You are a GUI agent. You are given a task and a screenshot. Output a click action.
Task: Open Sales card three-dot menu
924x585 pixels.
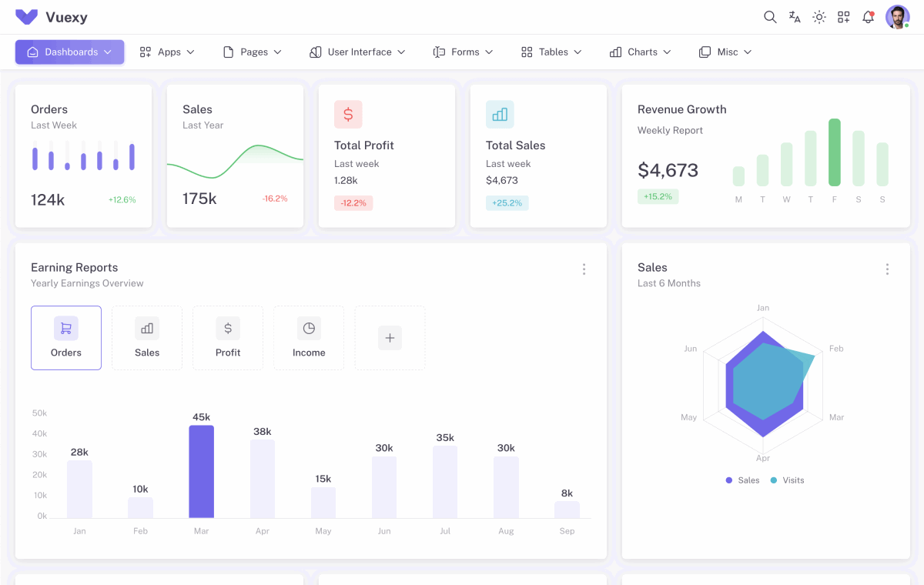click(887, 269)
